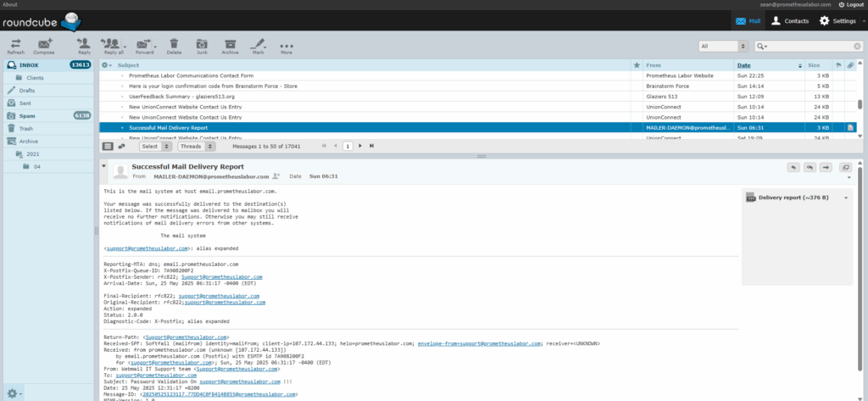Click the Delivery report attachment icon
The height and width of the screenshot is (401, 868).
751,198
